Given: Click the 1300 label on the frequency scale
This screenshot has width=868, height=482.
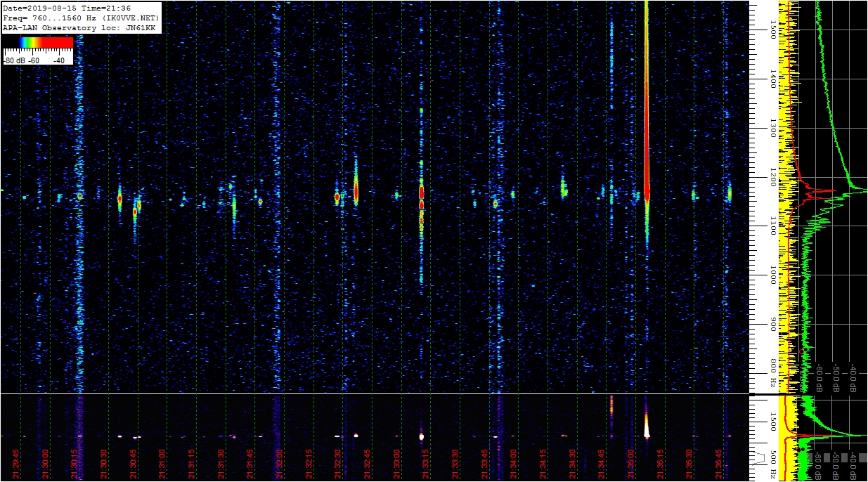Looking at the screenshot, I should coord(774,127).
